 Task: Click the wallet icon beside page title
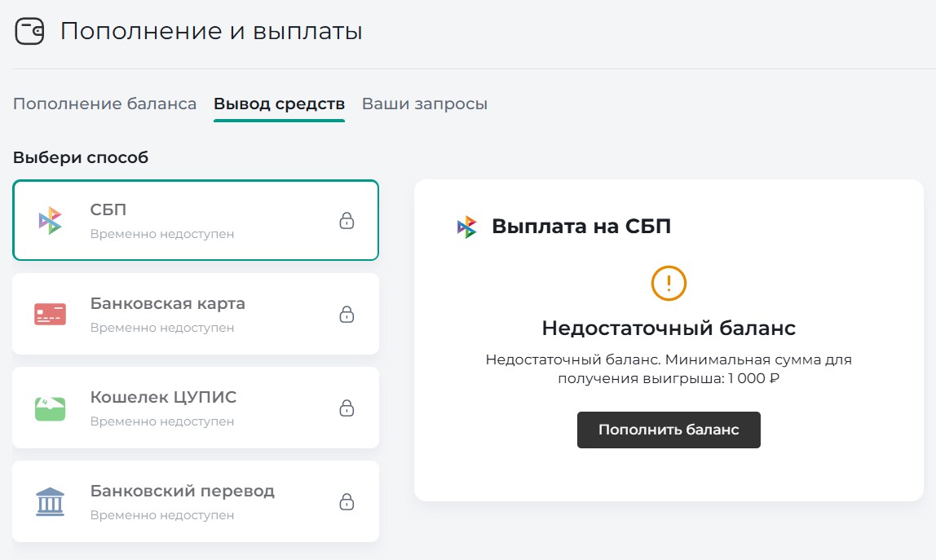[x=30, y=32]
